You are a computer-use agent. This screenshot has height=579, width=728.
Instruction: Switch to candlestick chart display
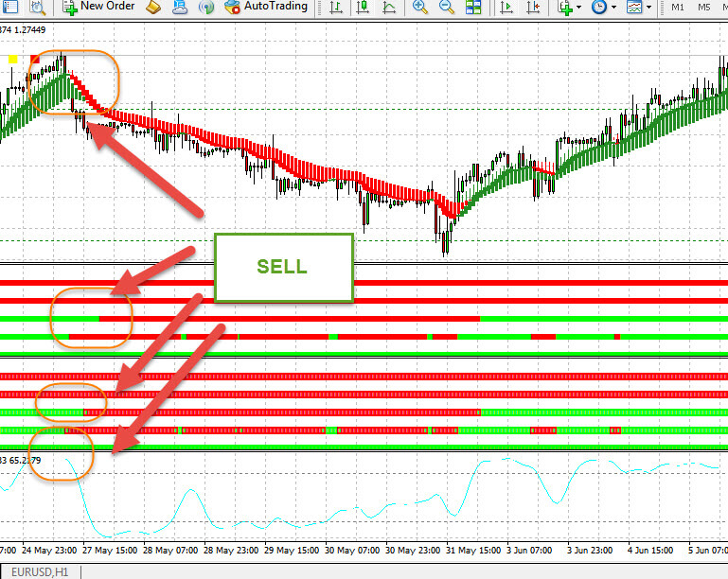click(361, 8)
